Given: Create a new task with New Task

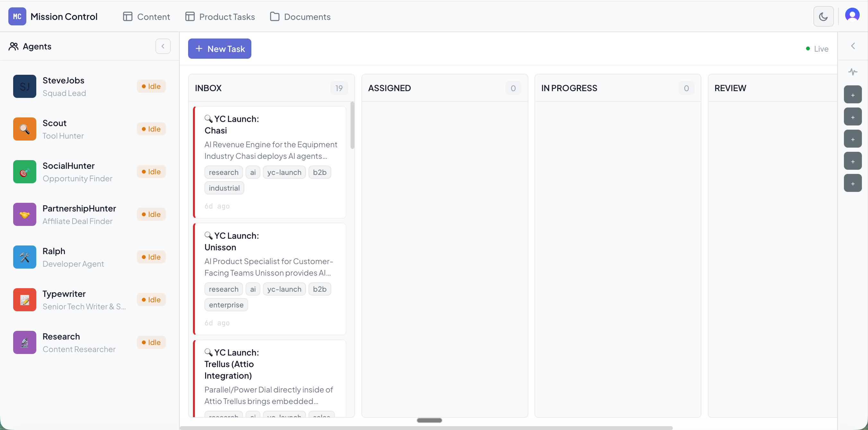Looking at the screenshot, I should click(219, 49).
